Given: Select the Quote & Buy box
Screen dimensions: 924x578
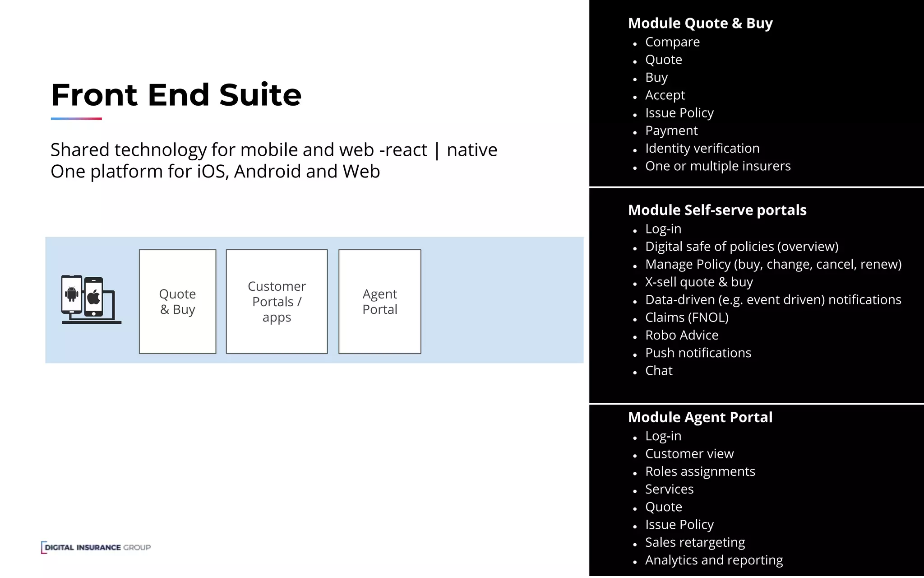Looking at the screenshot, I should 177,302.
